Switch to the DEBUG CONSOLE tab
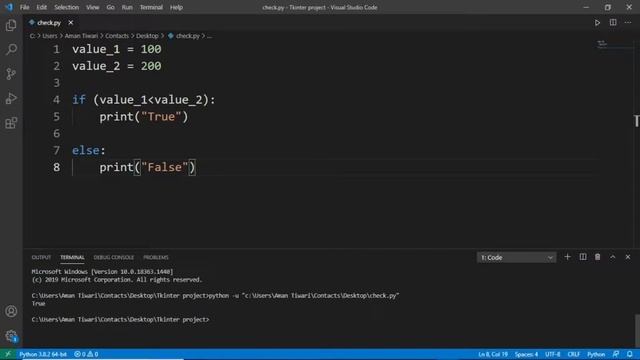The image size is (640, 360). tap(113, 258)
